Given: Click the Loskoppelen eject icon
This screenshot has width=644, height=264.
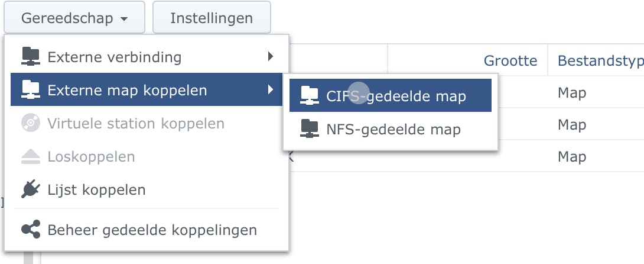Looking at the screenshot, I should [31, 157].
